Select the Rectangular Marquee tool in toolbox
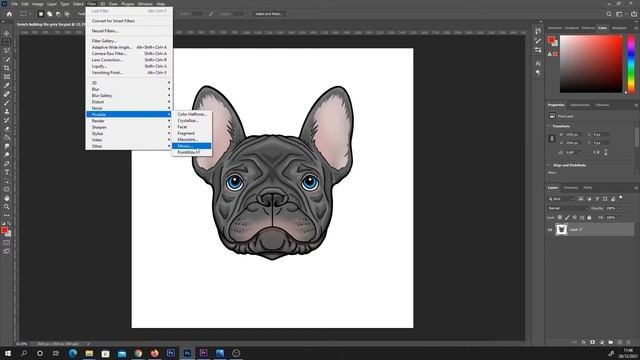Screen dimensions: 640x360 pyautogui.click(x=7, y=42)
